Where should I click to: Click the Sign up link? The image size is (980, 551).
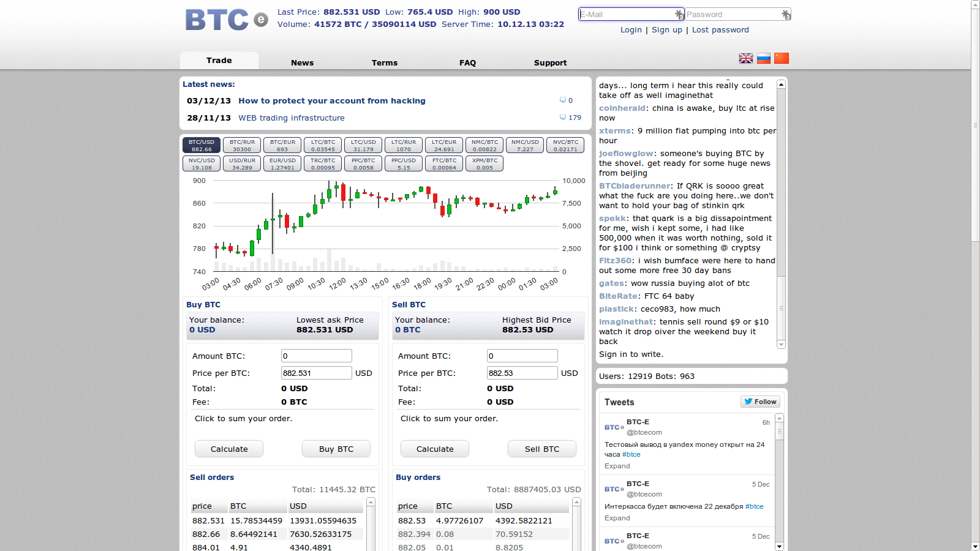point(667,29)
